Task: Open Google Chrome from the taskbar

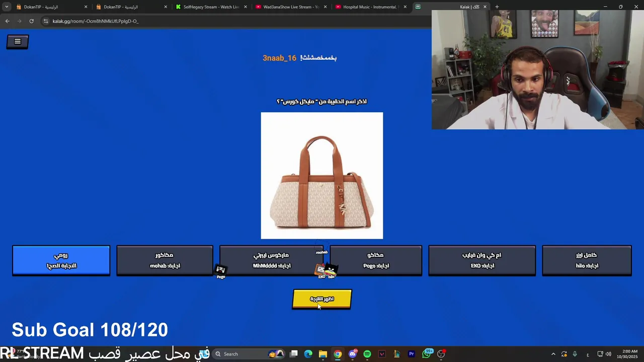Action: (x=338, y=354)
